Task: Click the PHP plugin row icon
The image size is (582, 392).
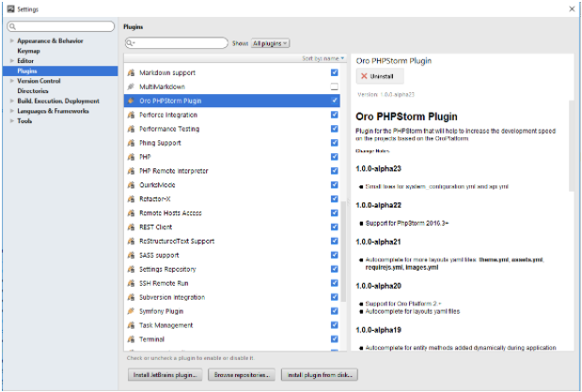Action: pos(131,157)
